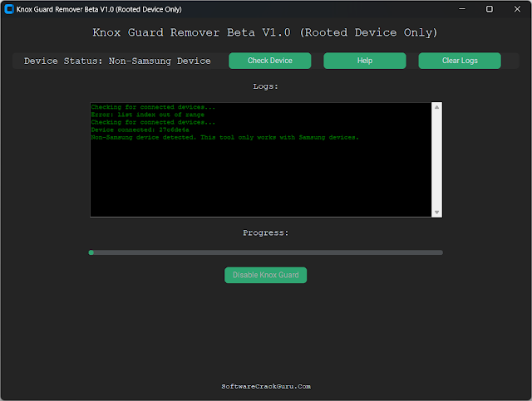Click the Disable Knox Guard button
Screen dimensions: 532x401
266,275
